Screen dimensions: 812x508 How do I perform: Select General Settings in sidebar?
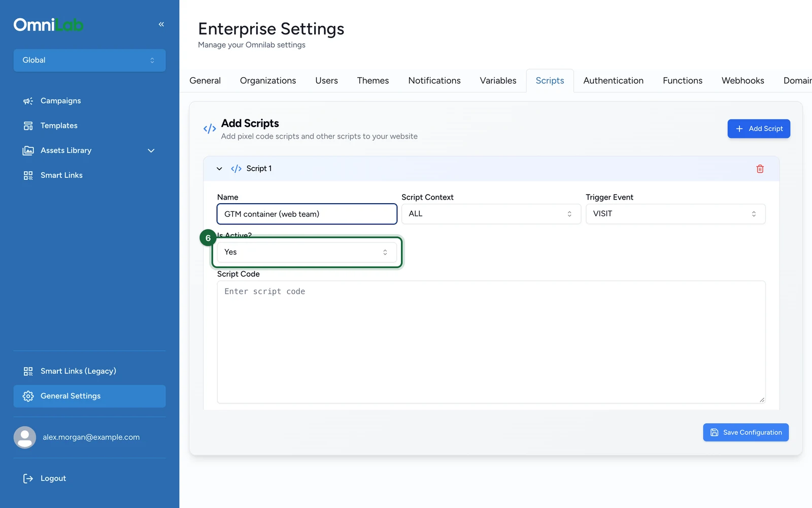pyautogui.click(x=89, y=396)
